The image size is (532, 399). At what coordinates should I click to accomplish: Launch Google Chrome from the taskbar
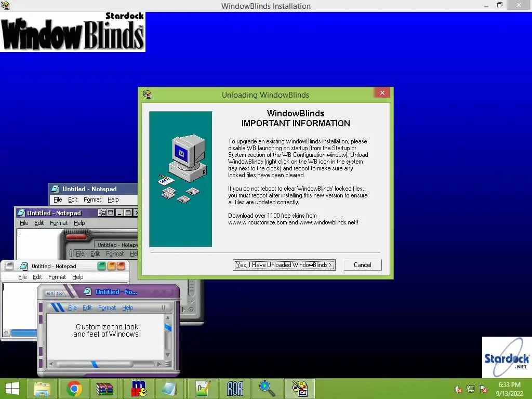click(74, 389)
